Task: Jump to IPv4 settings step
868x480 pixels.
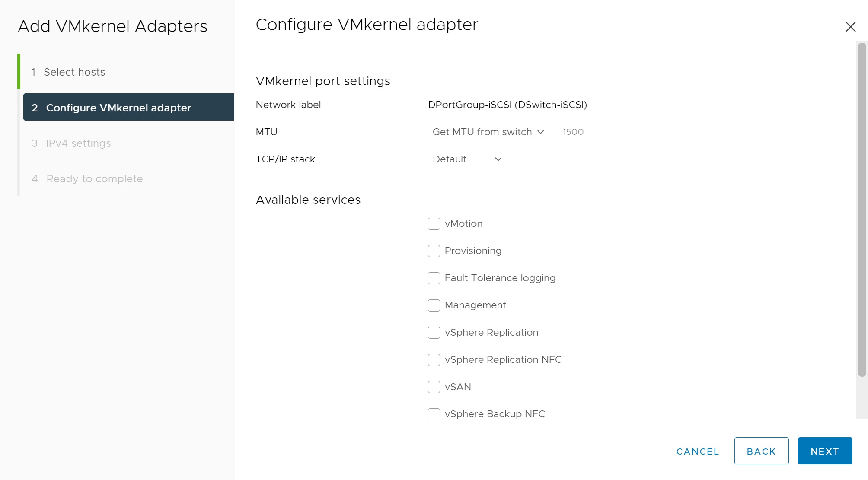Action: [78, 143]
